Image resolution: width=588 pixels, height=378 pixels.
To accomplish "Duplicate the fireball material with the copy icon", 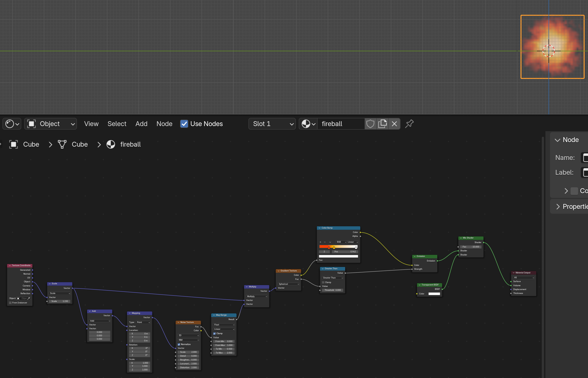I will click(382, 124).
